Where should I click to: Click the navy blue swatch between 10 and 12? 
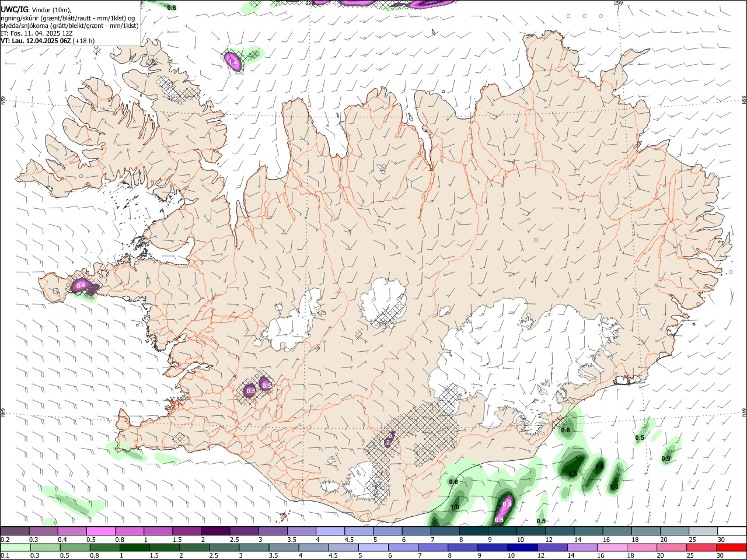pos(522,547)
